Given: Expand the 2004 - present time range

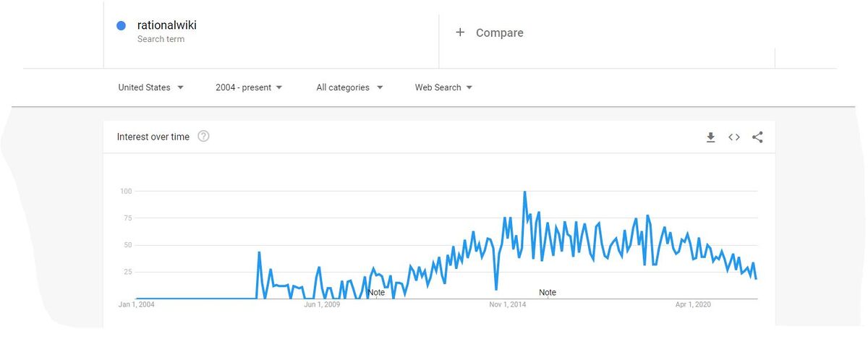Looking at the screenshot, I should [x=249, y=87].
